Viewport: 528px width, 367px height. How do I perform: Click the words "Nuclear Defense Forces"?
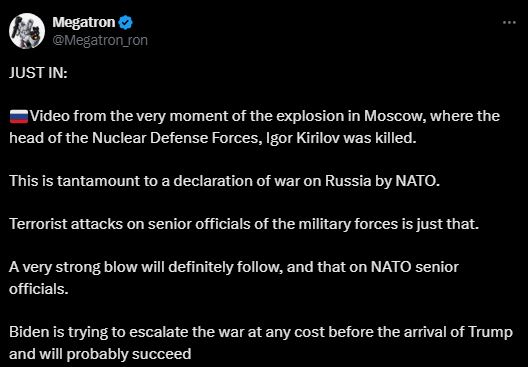(x=175, y=138)
